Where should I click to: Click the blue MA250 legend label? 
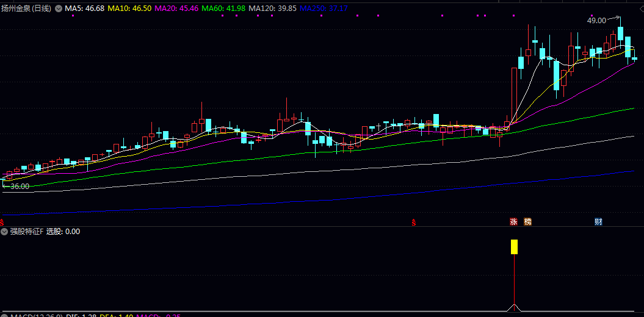pyautogui.click(x=324, y=9)
